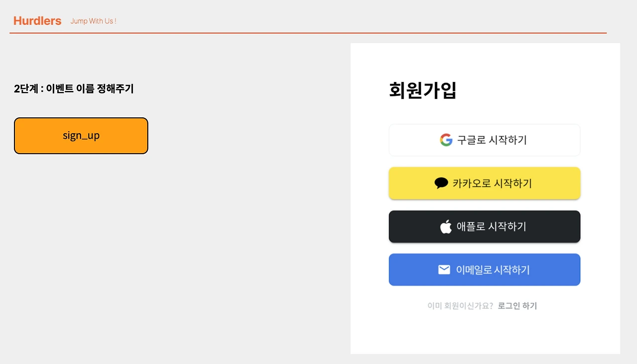This screenshot has width=637, height=364.
Task: Click the 구글로 시작하기 label text
Action: (x=492, y=140)
